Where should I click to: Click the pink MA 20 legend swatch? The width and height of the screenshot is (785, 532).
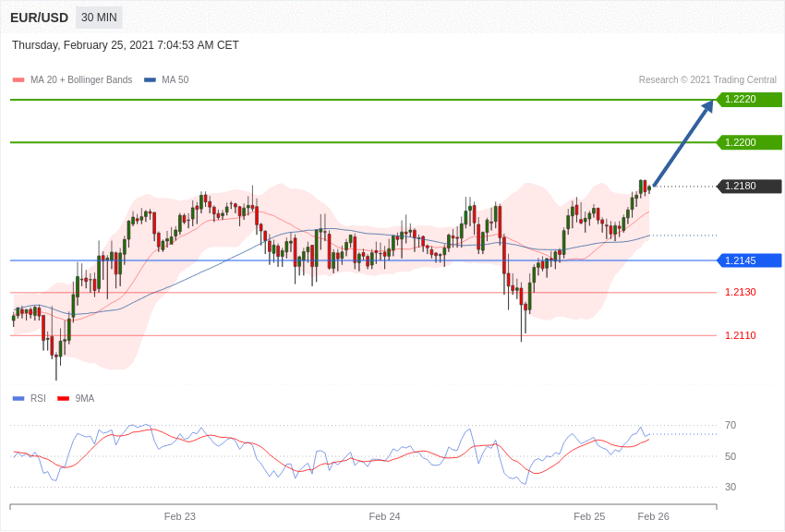[18, 79]
